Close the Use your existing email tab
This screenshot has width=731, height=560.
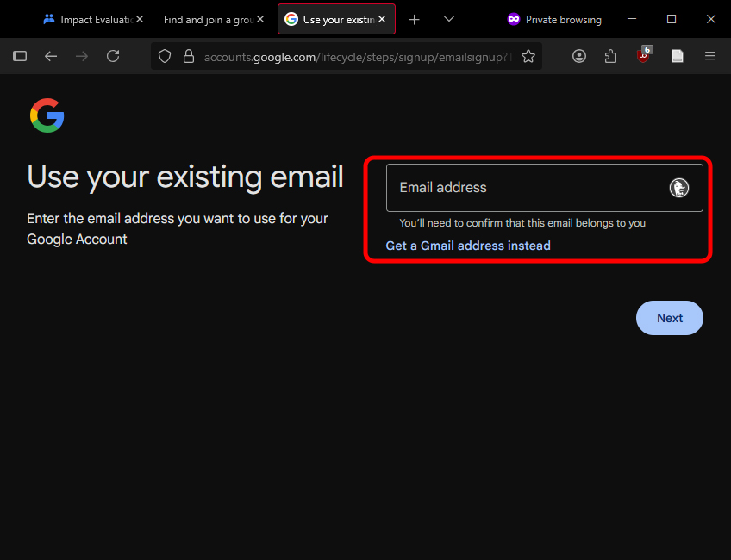click(382, 19)
